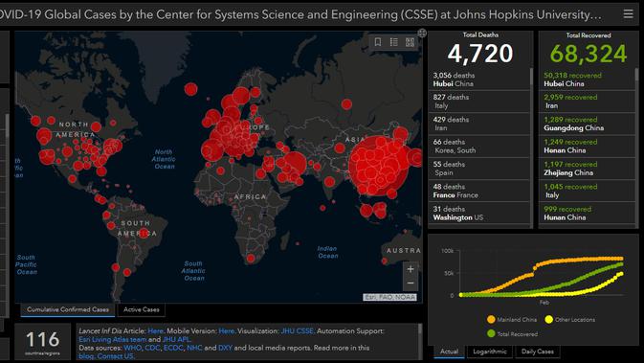Click the Esri, FAO, NOAA attribution
This screenshot has height=363, width=644.
389,297
